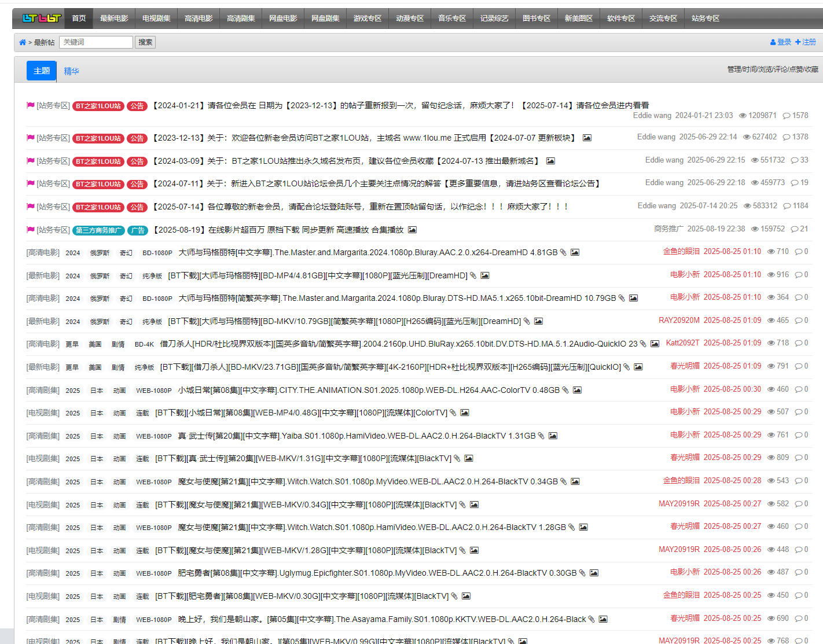
Task: Click the home icon in breadcrumb
Action: pyautogui.click(x=23, y=42)
